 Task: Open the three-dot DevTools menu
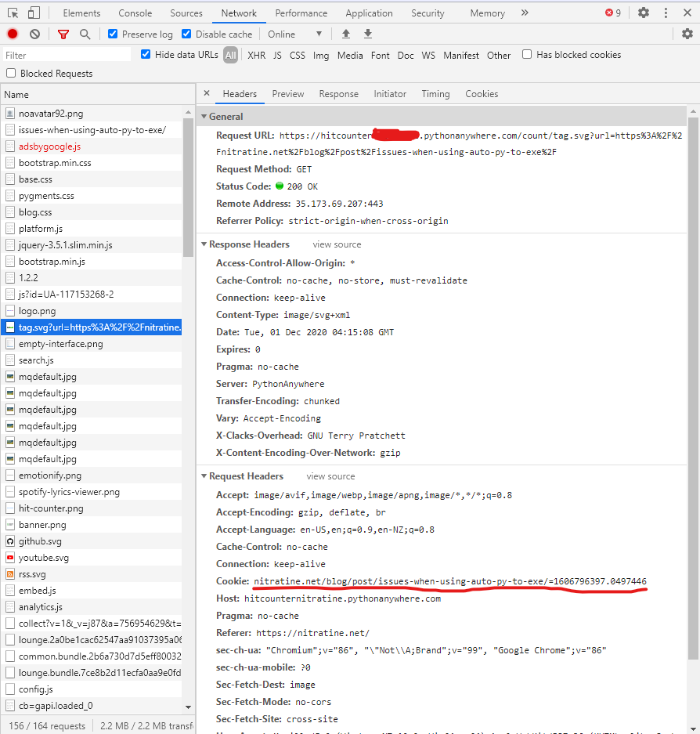666,13
